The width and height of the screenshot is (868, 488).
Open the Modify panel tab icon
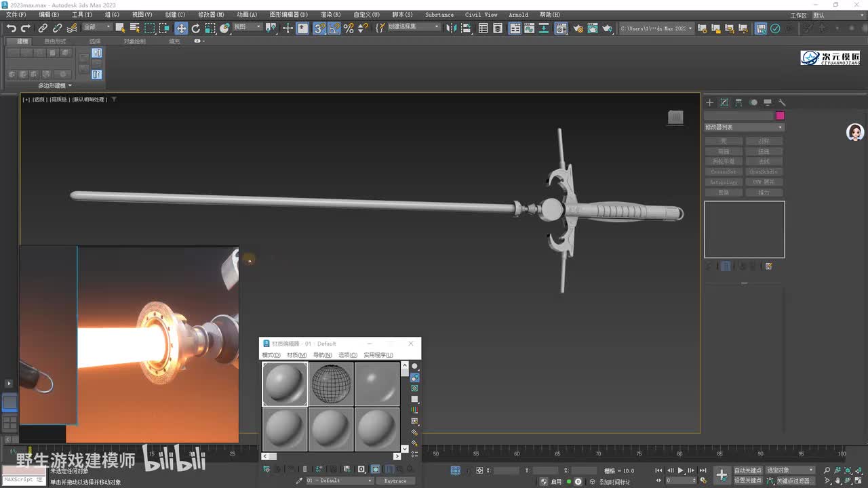pyautogui.click(x=724, y=102)
